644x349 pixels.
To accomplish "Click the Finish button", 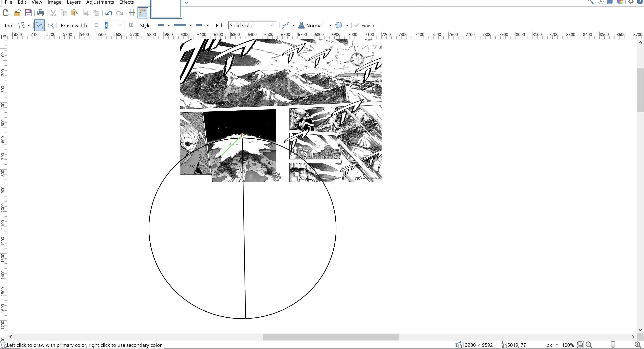I will click(364, 26).
